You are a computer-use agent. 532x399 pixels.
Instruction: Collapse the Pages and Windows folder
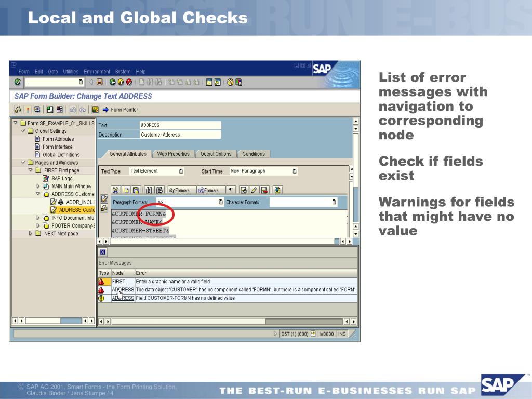(23, 162)
